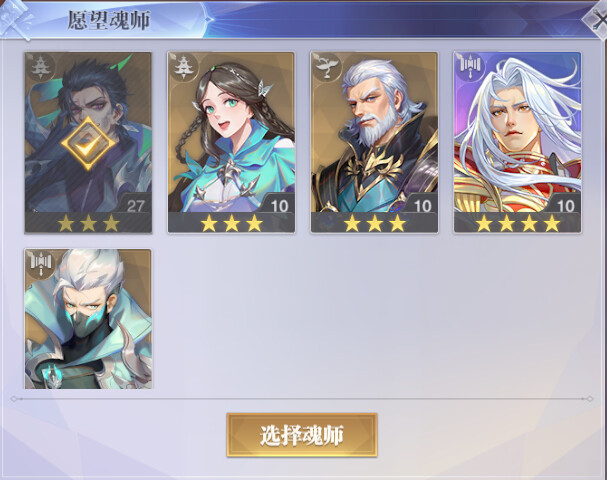Click the 愿望魂师 title text

point(109,20)
